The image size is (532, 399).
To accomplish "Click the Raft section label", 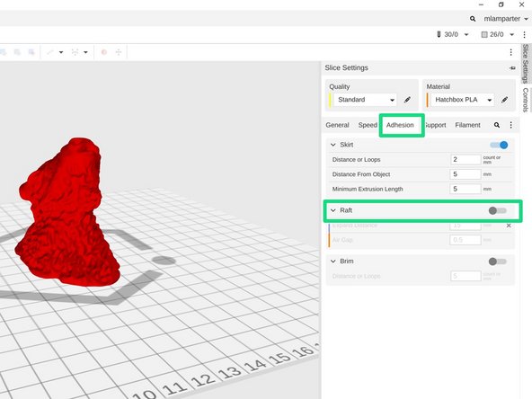I will [x=346, y=210].
